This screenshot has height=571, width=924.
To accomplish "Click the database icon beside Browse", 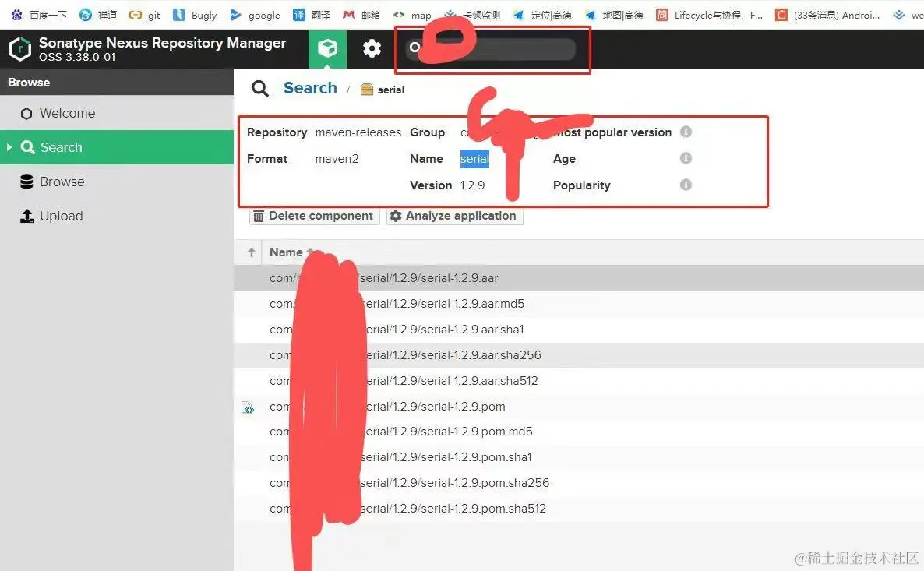I will [x=26, y=182].
